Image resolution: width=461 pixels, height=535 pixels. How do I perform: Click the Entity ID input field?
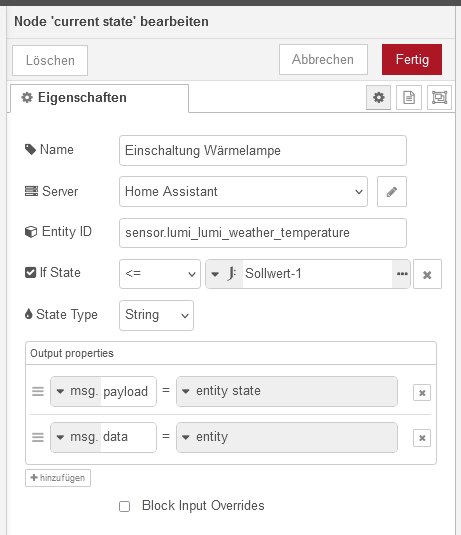click(x=263, y=233)
